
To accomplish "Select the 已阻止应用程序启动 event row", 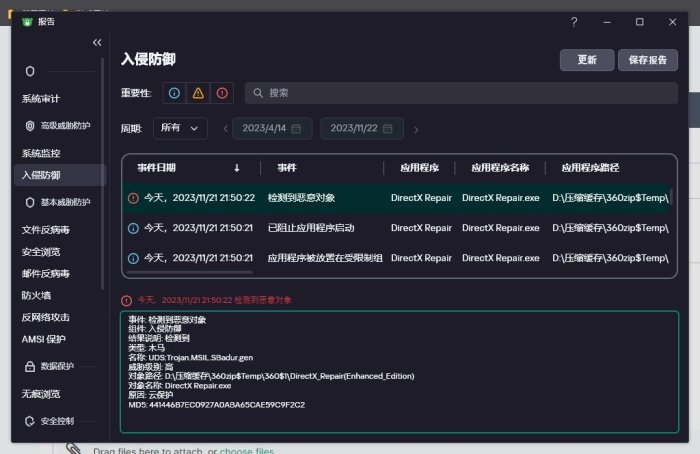I will [x=396, y=228].
